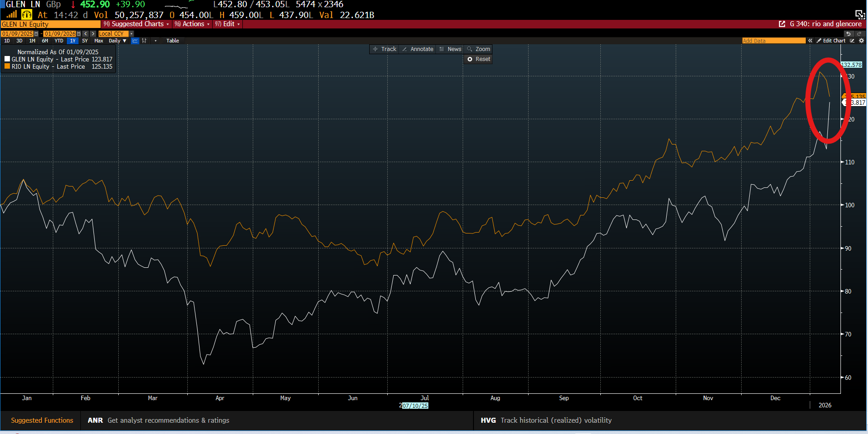Click the 132.578 axis value label
Screen dimensions: 868x434
tap(852, 65)
